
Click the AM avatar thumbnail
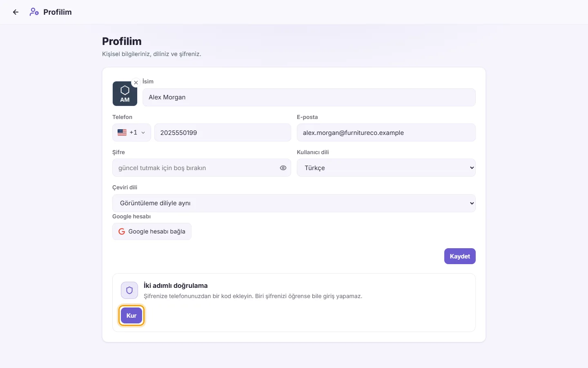pos(125,94)
